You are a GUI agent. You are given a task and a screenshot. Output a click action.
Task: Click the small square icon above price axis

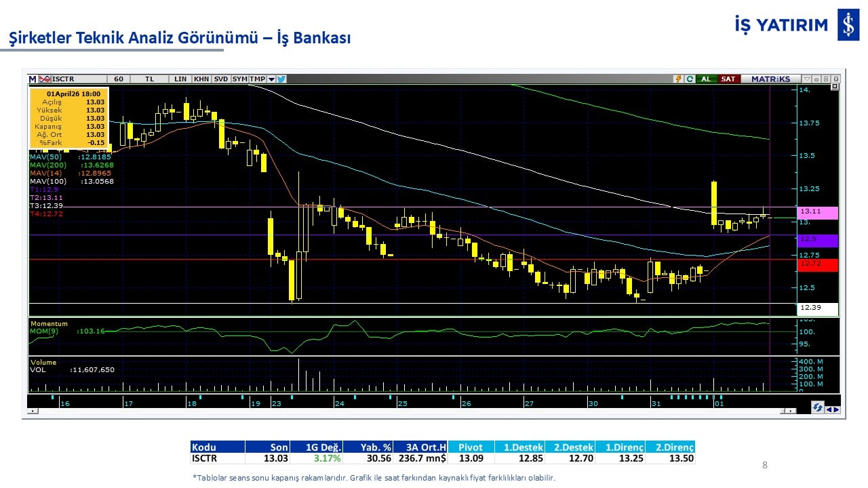point(834,87)
